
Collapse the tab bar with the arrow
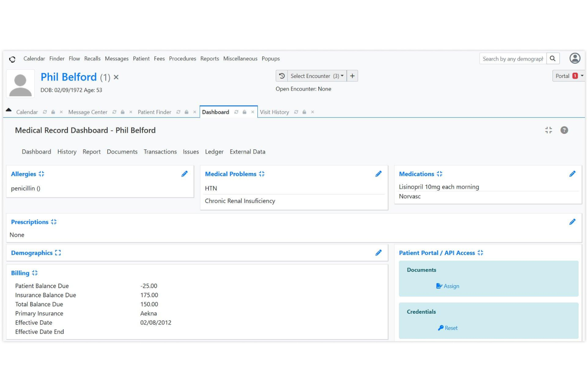(9, 110)
